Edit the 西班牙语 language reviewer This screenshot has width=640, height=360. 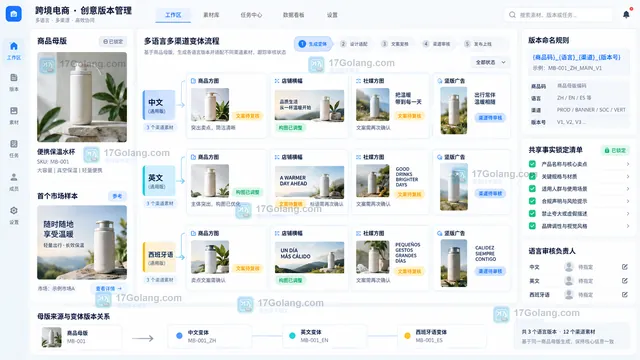coord(624,294)
